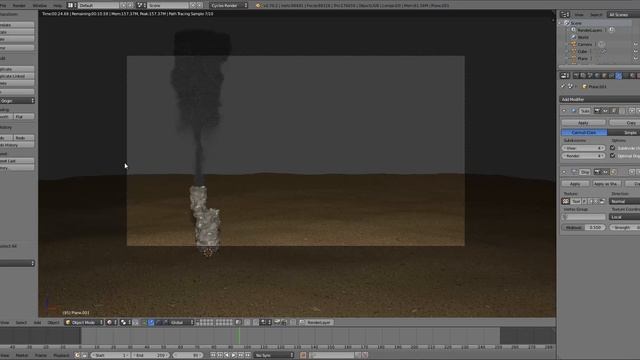Open the Direction Normal dropdown
This screenshot has width=640, height=360.
[x=624, y=201]
